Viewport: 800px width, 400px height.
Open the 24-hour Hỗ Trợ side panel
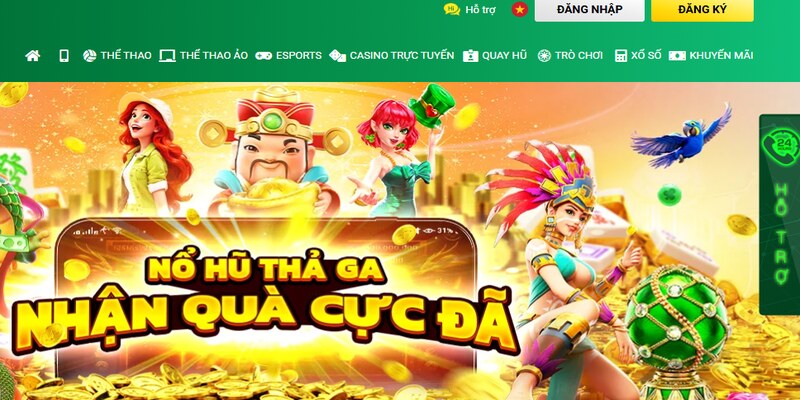pyautogui.click(x=780, y=214)
